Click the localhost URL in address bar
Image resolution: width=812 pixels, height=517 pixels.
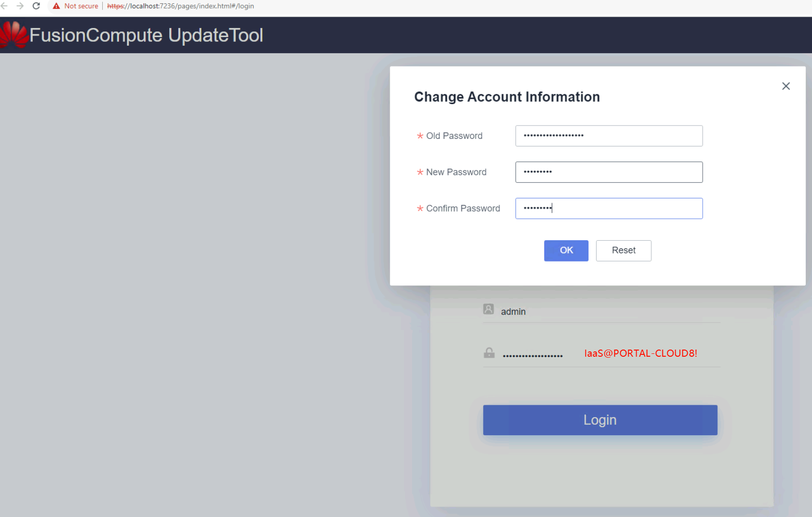[181, 6]
